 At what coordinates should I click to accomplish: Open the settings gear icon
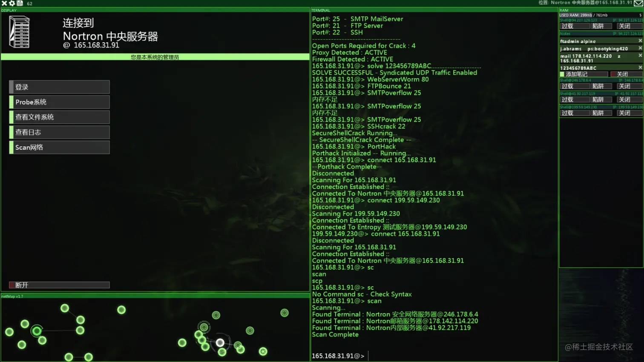coord(12,3)
